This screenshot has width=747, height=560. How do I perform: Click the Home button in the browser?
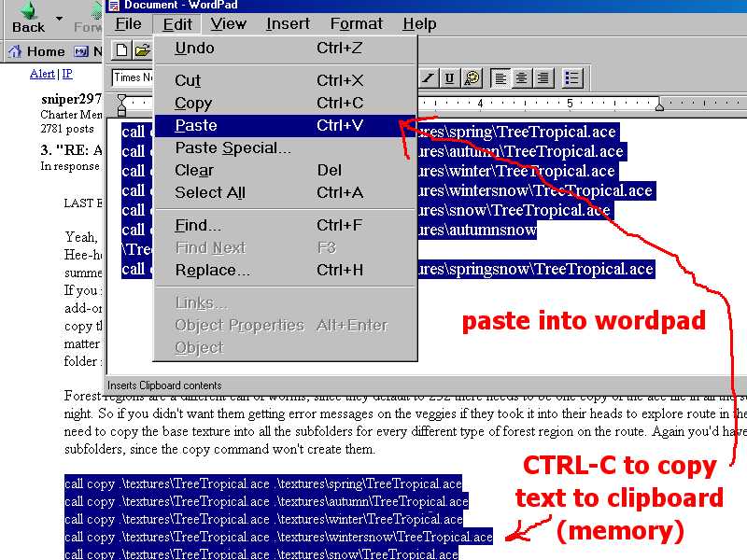[36, 51]
